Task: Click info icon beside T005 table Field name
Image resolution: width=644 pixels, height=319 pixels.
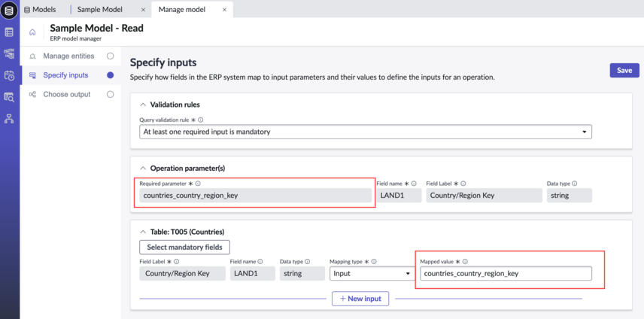Action: pyautogui.click(x=260, y=262)
